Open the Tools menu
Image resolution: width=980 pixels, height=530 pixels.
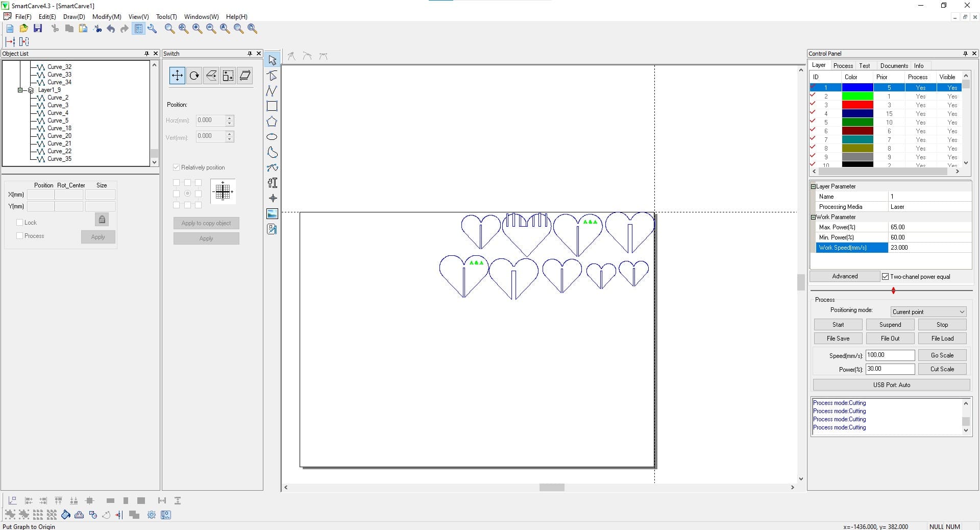[x=166, y=16]
